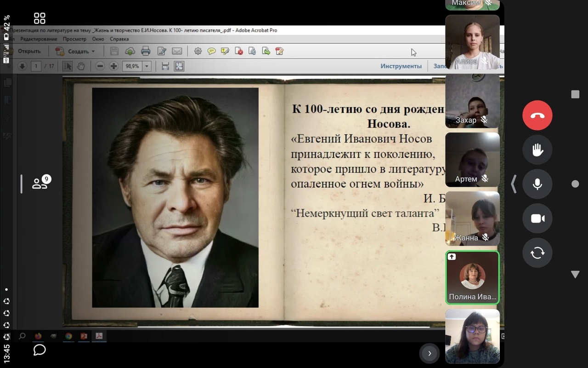The image size is (588, 368).
Task: Open the Справка menu in Acrobat
Action: 119,39
